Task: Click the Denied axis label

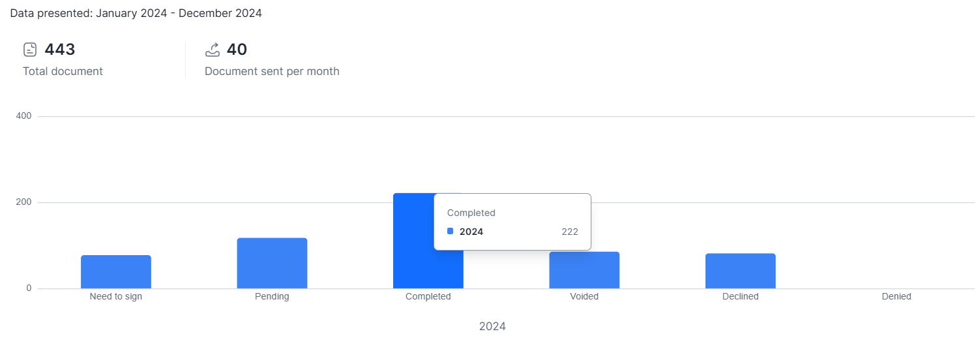Action: tap(897, 296)
